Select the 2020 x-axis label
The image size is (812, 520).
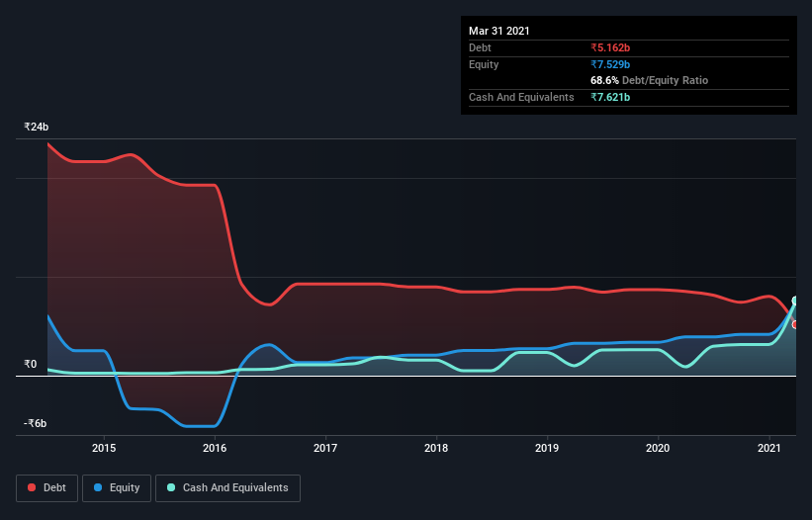(658, 448)
